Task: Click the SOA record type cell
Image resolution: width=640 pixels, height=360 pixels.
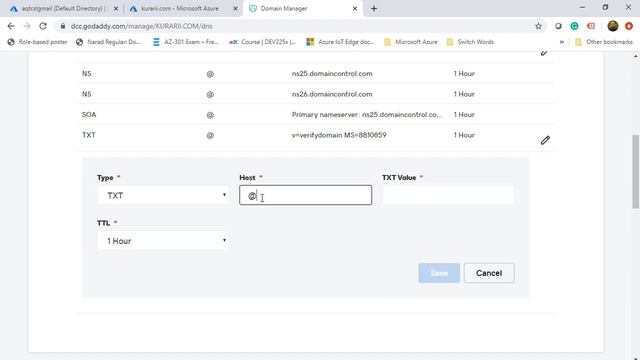Action: pyautogui.click(x=89, y=115)
